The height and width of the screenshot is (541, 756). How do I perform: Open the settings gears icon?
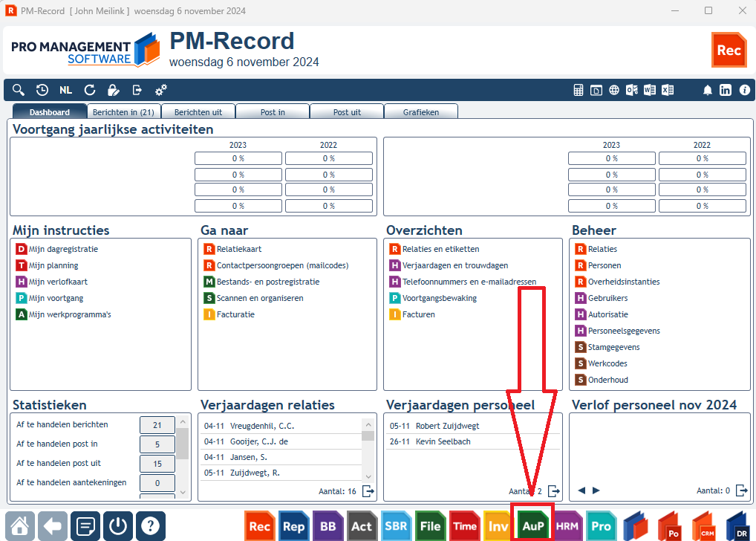161,90
